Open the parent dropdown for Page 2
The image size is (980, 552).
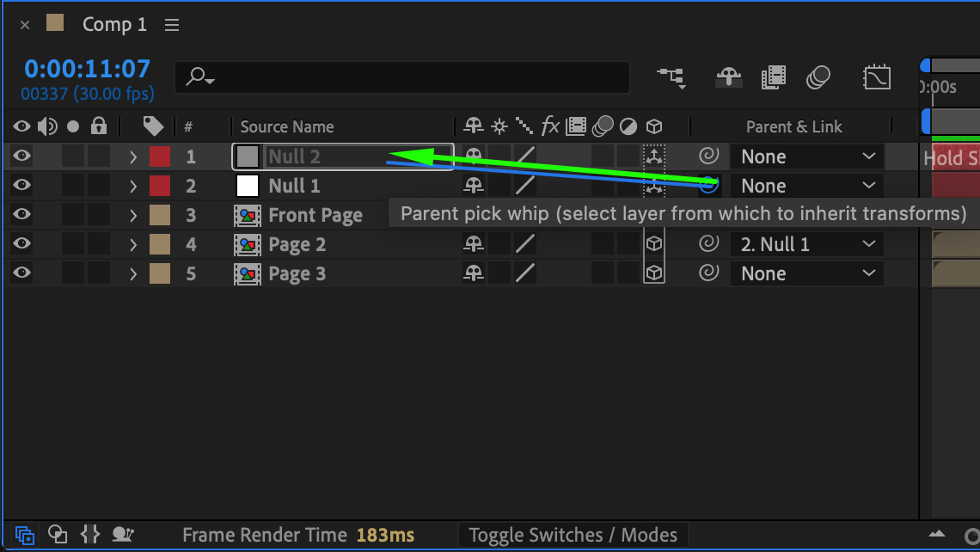[807, 244]
